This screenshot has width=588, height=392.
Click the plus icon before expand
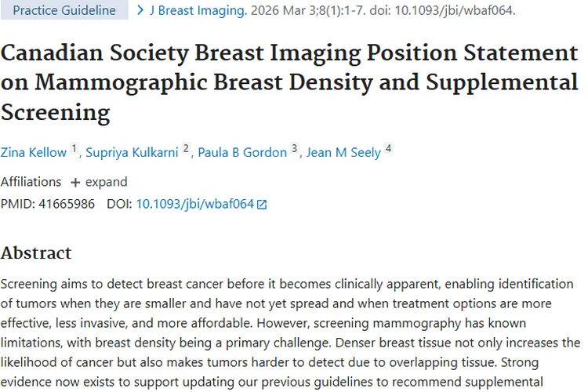tap(75, 182)
